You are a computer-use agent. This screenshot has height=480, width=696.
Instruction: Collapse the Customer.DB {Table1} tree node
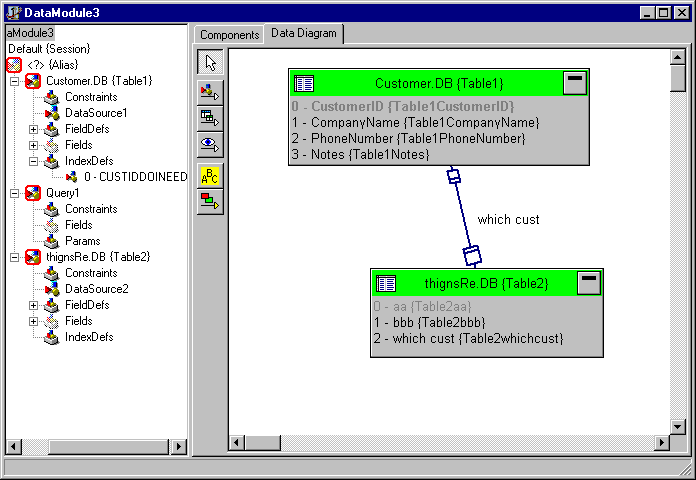[14, 81]
